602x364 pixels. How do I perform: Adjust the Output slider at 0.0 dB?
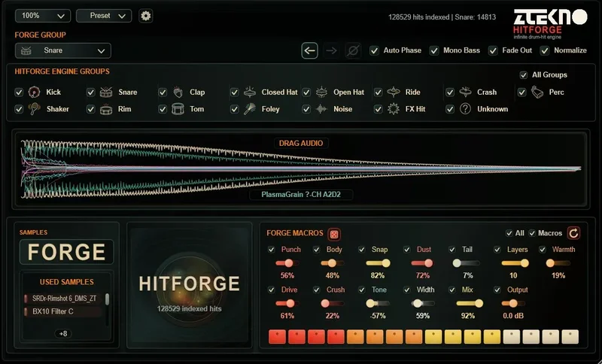[x=513, y=303]
